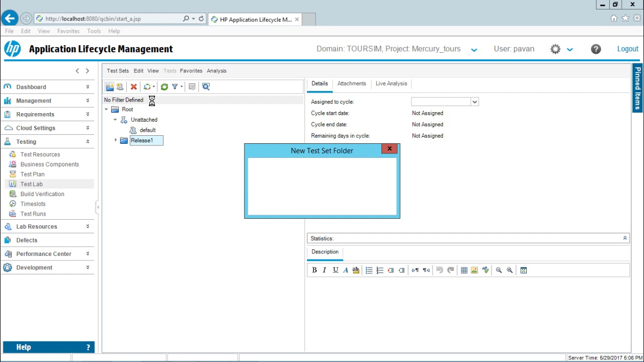The height and width of the screenshot is (362, 644).
Task: Expand the Release1 folder node
Action: (x=116, y=140)
